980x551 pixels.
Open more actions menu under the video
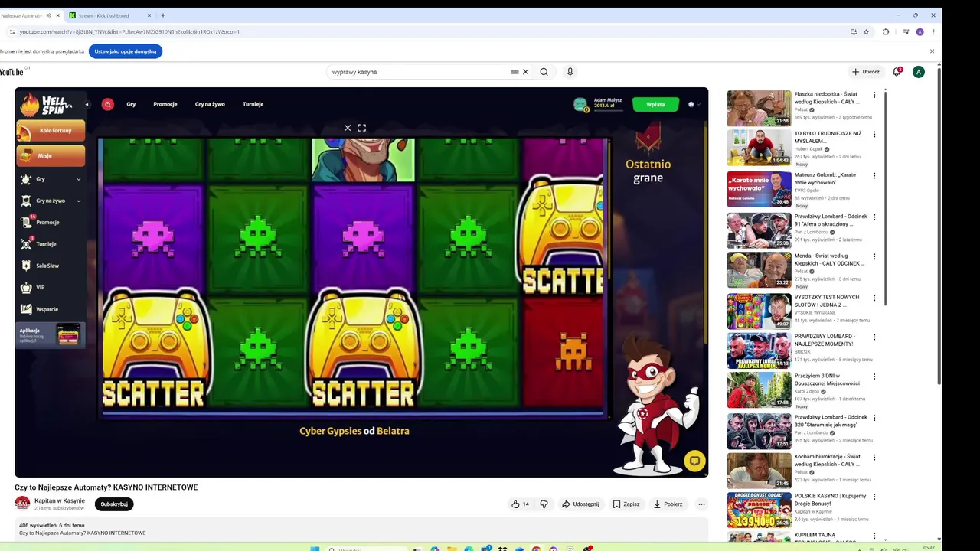pyautogui.click(x=701, y=504)
